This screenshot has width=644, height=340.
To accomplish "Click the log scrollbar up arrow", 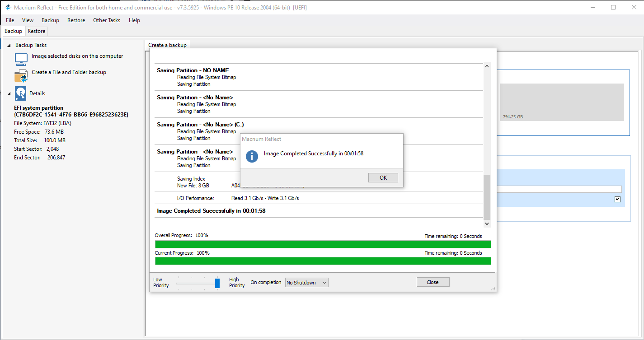I will click(487, 66).
